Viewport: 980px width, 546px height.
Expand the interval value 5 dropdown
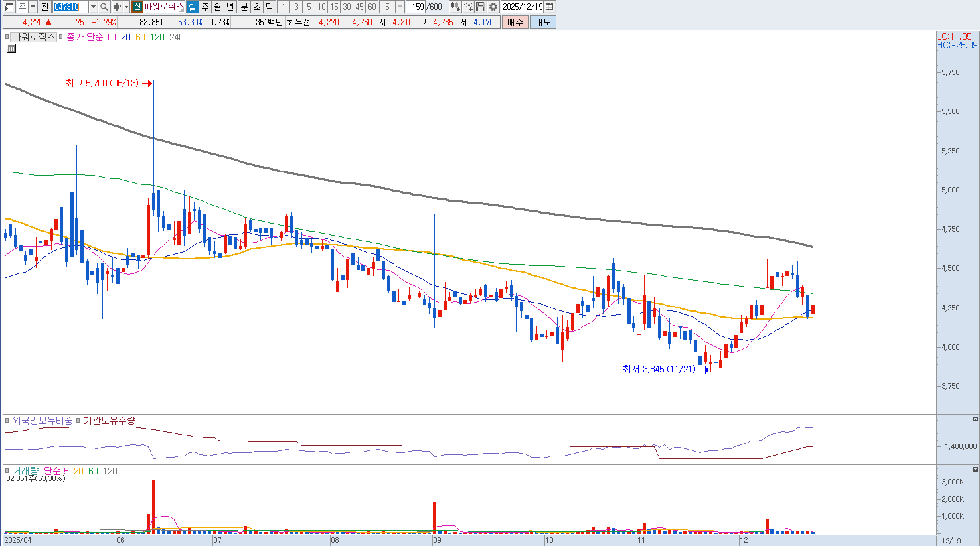[x=400, y=7]
